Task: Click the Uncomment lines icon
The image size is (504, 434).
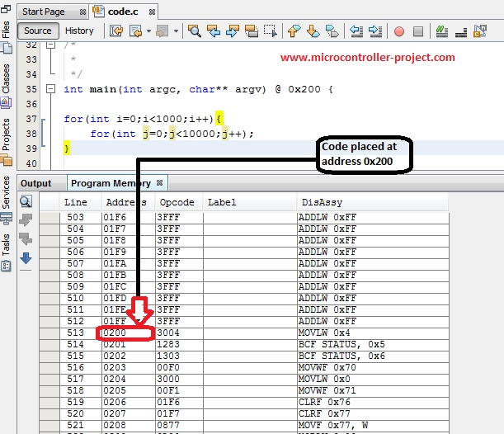Action: pos(461,31)
